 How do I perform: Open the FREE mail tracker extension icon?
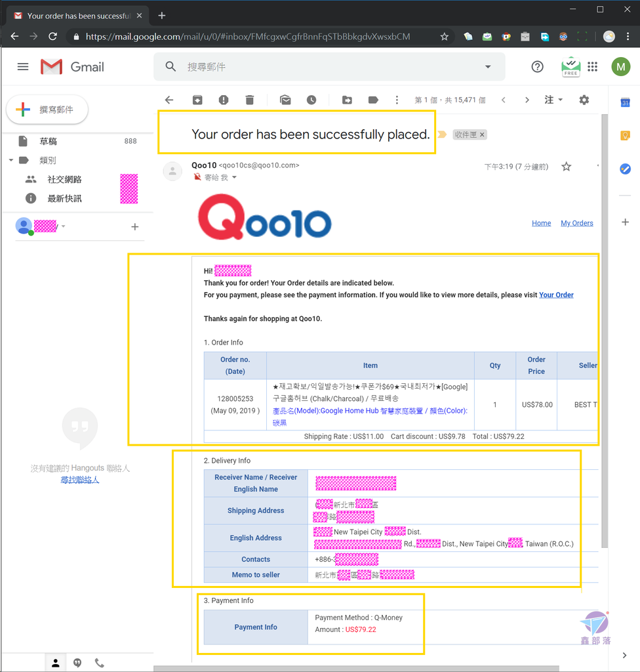point(570,67)
